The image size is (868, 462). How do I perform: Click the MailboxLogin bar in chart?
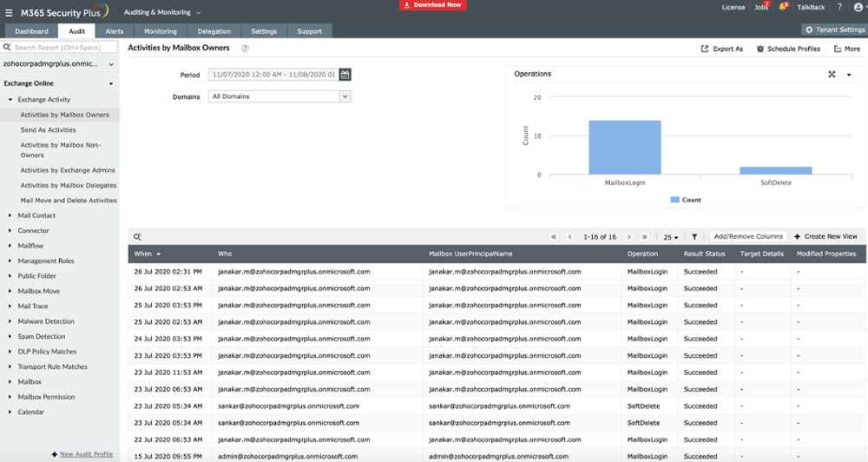coord(624,148)
